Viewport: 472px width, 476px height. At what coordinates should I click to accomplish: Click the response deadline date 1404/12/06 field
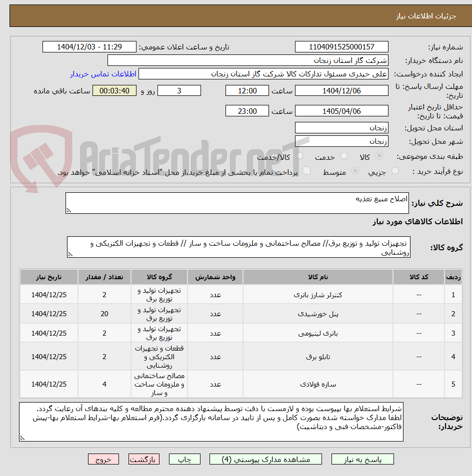(x=341, y=90)
